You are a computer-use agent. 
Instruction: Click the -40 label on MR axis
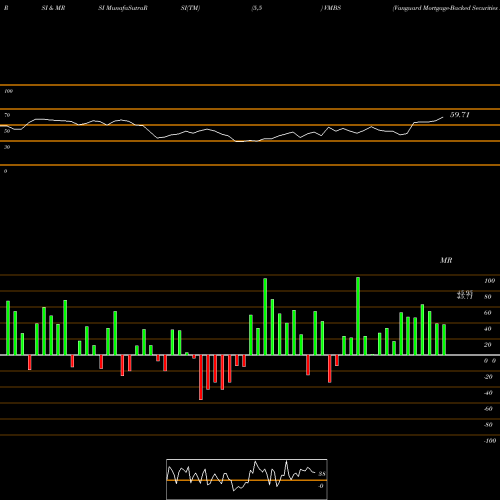click(488, 393)
